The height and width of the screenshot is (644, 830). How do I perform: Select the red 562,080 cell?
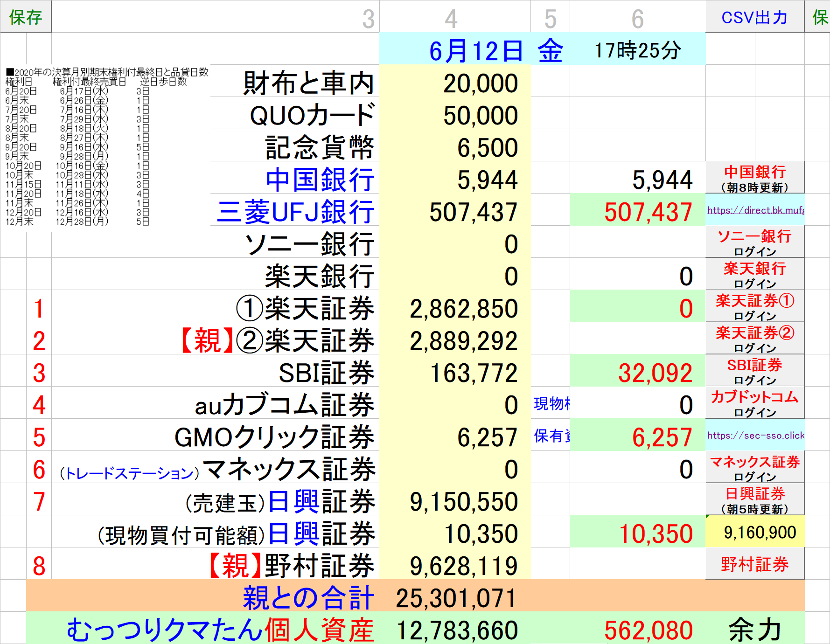click(637, 628)
